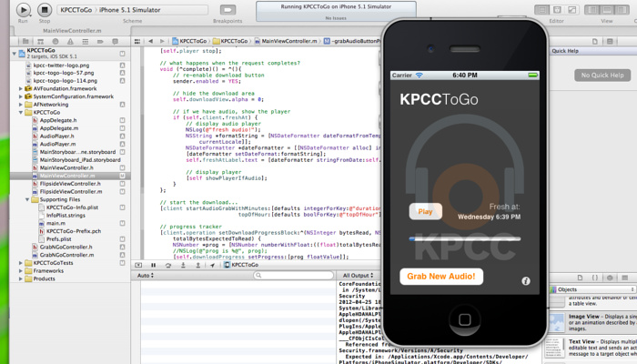Open the related files grid menu
637x364 pixels.
pos(137,41)
